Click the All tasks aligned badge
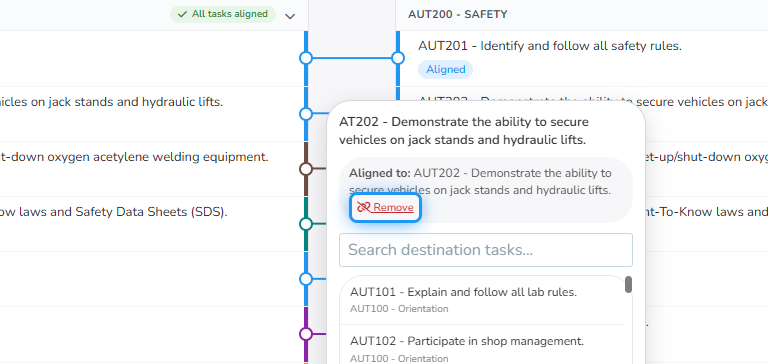The width and height of the screenshot is (768, 364). (223, 14)
